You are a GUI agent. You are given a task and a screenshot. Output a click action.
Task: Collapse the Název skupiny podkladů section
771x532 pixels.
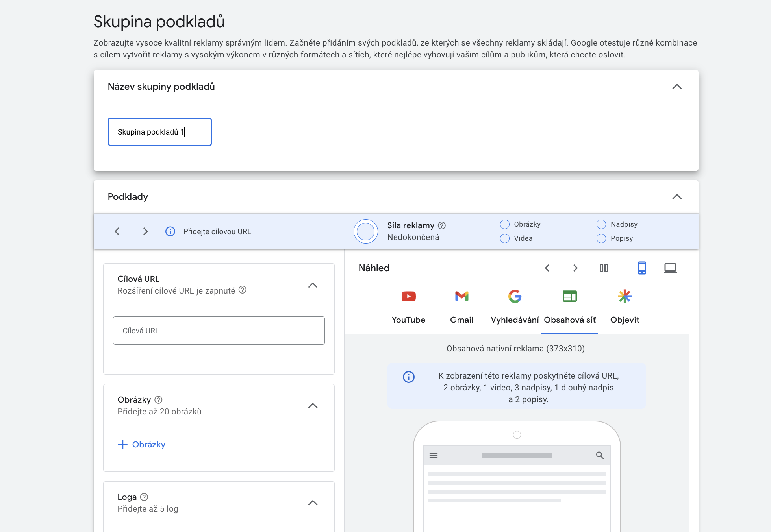point(677,87)
